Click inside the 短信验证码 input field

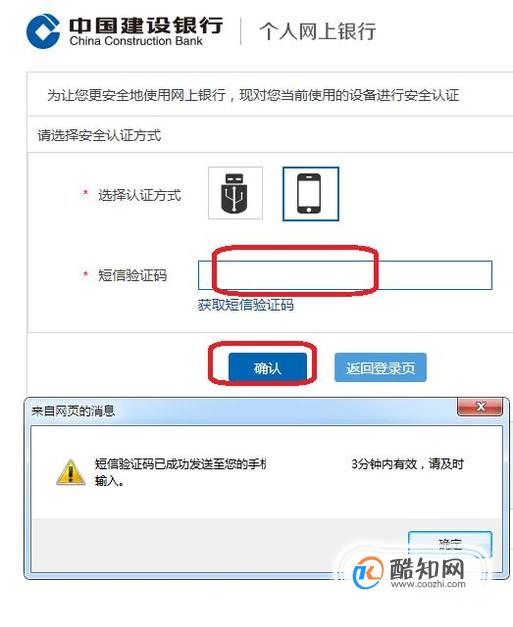point(345,275)
